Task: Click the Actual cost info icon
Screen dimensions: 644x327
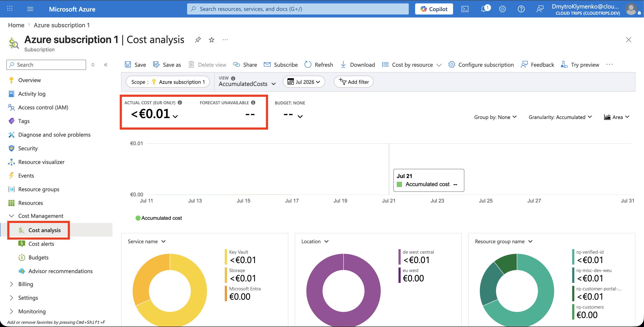Action: (x=180, y=103)
